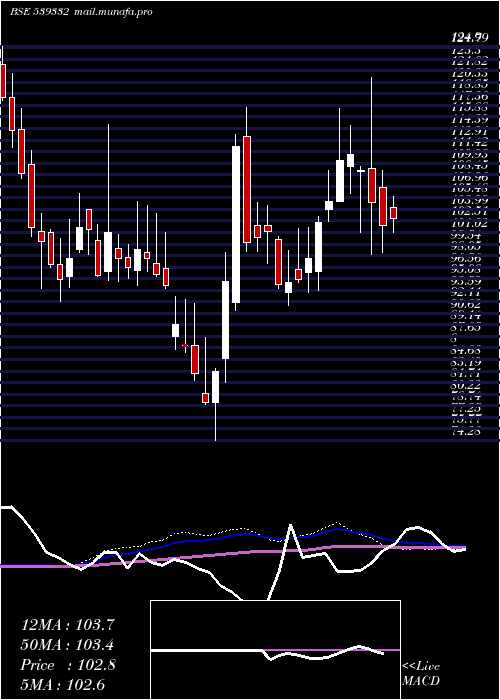Viewport: 500px width, 700px height.
Task: Click the 109.93 price axis label
Action: tap(471, 154)
